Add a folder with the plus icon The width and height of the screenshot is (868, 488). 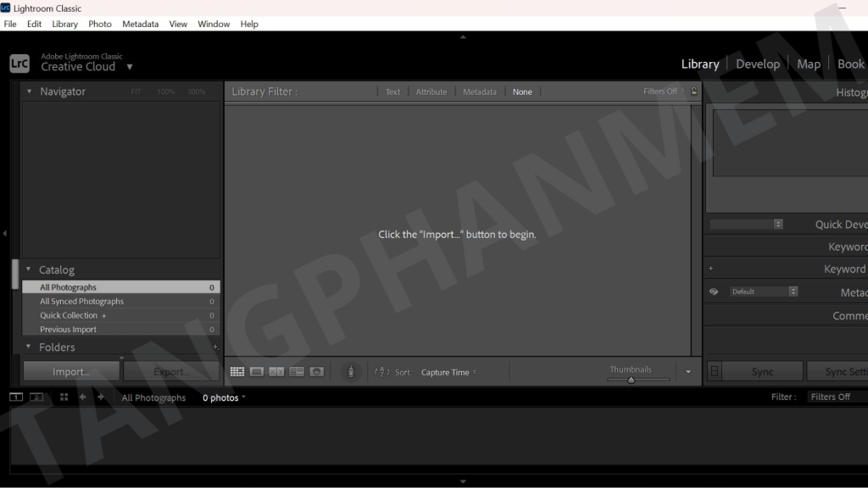pos(215,347)
